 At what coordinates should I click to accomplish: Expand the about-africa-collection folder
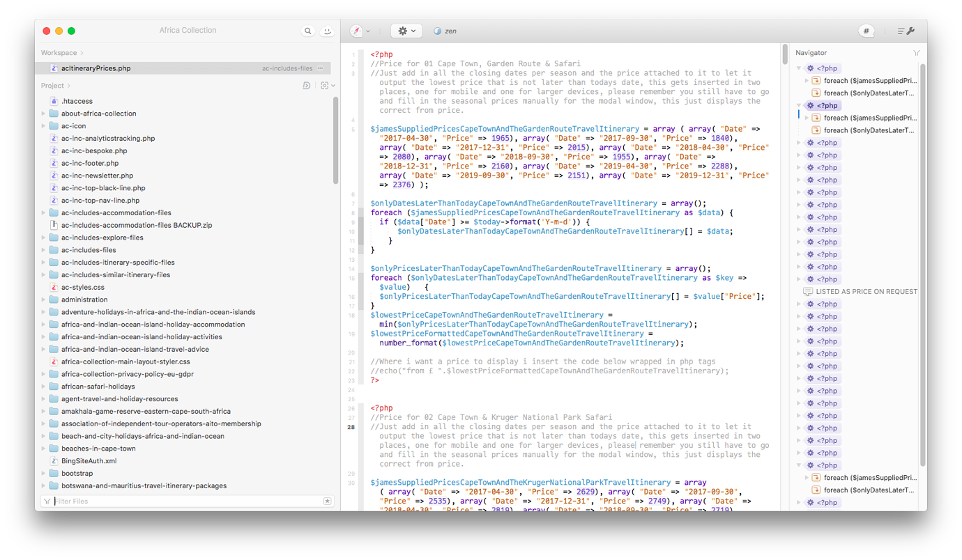(x=43, y=114)
